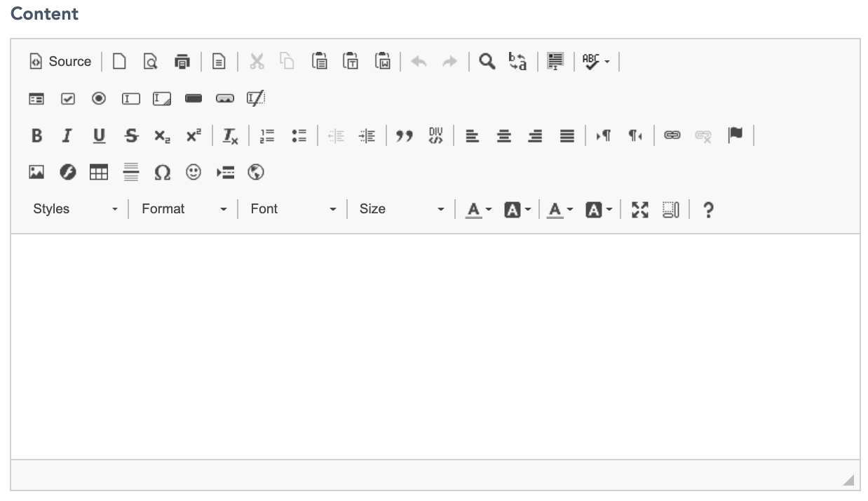The width and height of the screenshot is (868, 501).
Task: Expand the Format dropdown
Action: (x=184, y=209)
